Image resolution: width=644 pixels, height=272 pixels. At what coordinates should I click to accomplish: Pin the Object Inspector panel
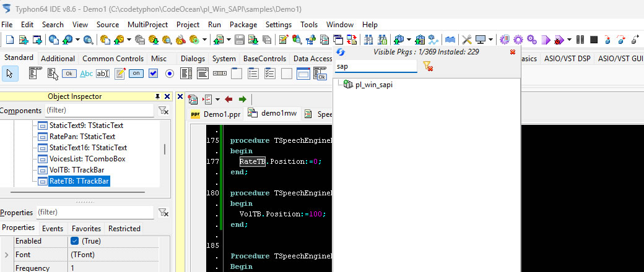157,96
